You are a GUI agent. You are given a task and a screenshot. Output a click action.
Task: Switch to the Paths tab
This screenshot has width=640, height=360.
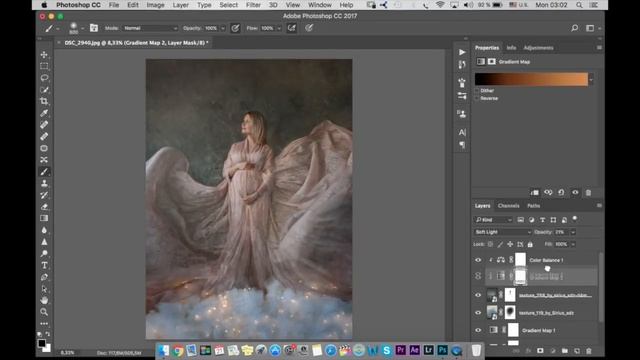tap(533, 206)
